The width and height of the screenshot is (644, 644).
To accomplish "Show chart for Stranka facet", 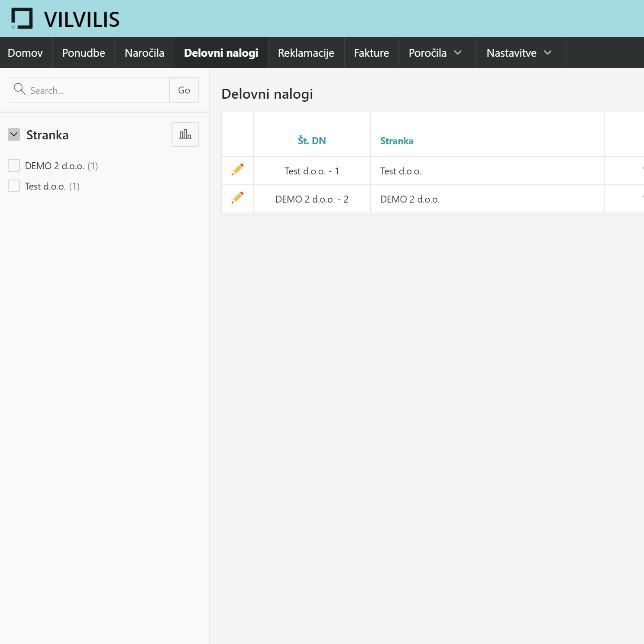I will click(185, 134).
